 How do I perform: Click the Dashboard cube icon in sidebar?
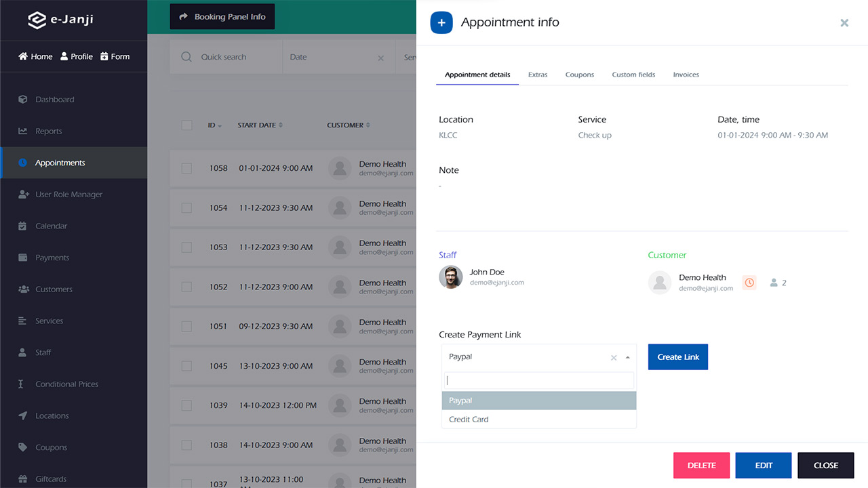point(23,100)
